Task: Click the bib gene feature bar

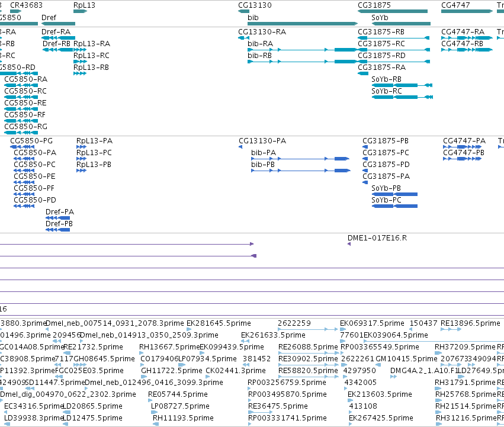Action: [303, 24]
